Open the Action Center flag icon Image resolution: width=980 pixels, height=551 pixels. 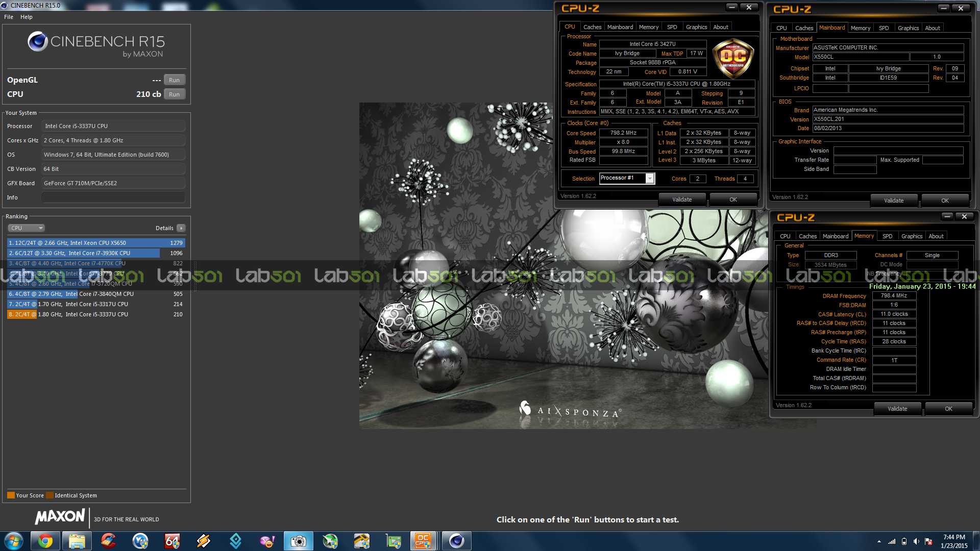[928, 541]
